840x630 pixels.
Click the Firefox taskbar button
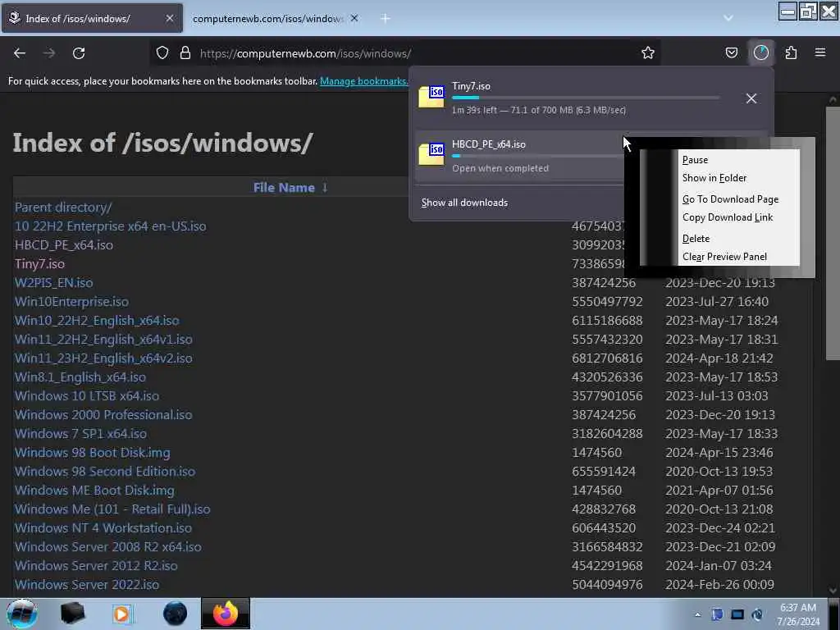pos(226,614)
